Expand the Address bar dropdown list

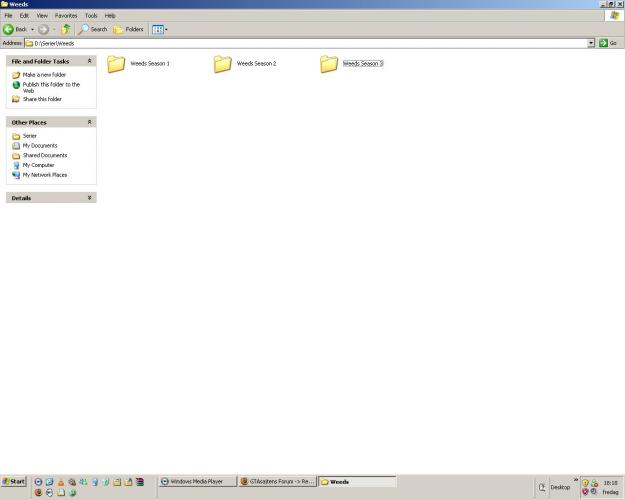point(591,43)
